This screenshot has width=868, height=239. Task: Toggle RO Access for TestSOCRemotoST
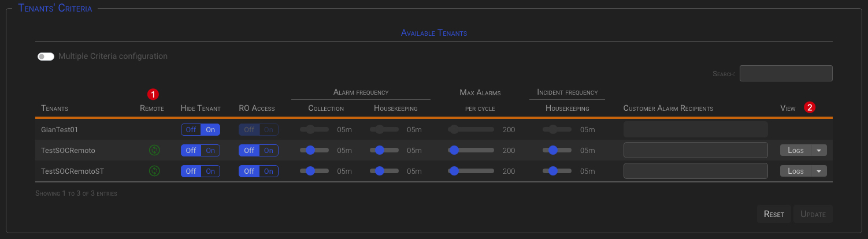(x=258, y=171)
